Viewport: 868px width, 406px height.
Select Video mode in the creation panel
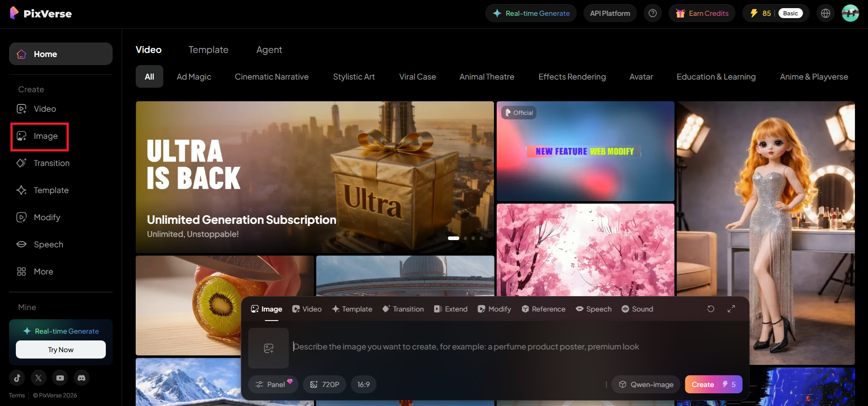307,309
